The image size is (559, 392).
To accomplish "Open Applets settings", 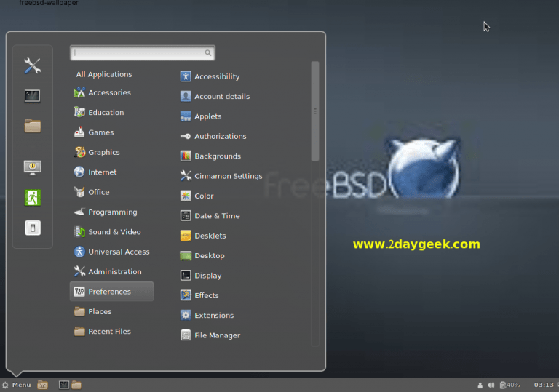I will point(201,116).
